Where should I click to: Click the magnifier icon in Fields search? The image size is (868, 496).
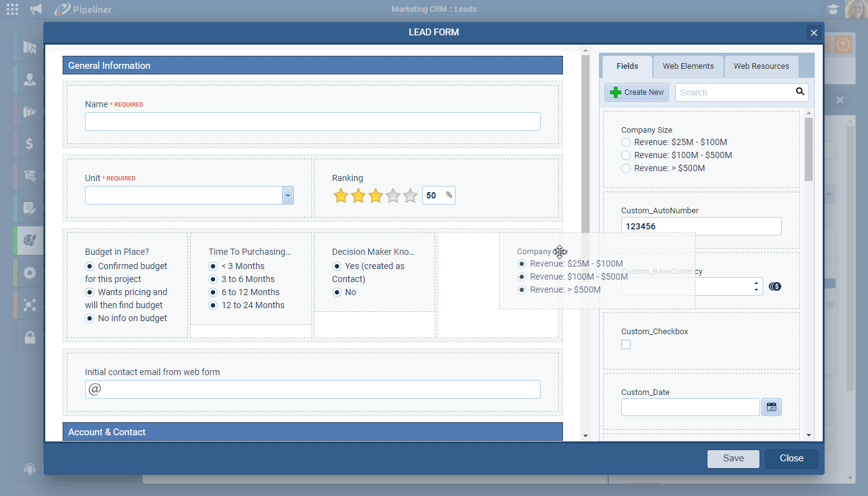pyautogui.click(x=800, y=92)
